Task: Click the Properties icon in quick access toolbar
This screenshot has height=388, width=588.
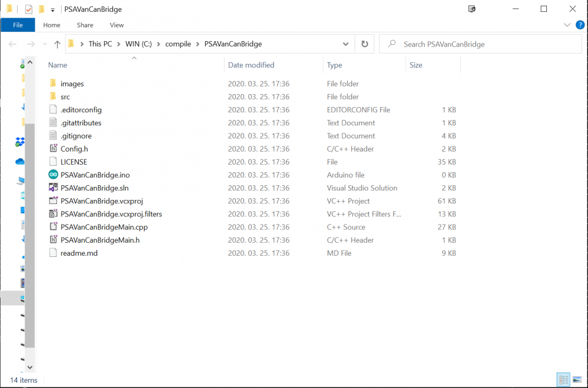Action: [29, 9]
